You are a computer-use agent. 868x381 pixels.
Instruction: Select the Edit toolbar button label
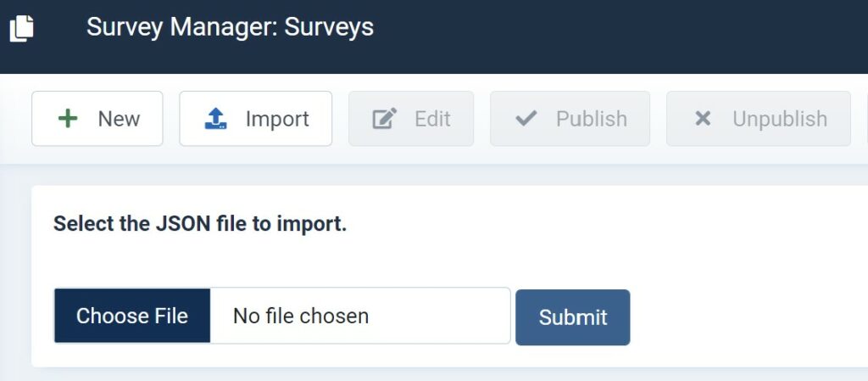point(432,119)
